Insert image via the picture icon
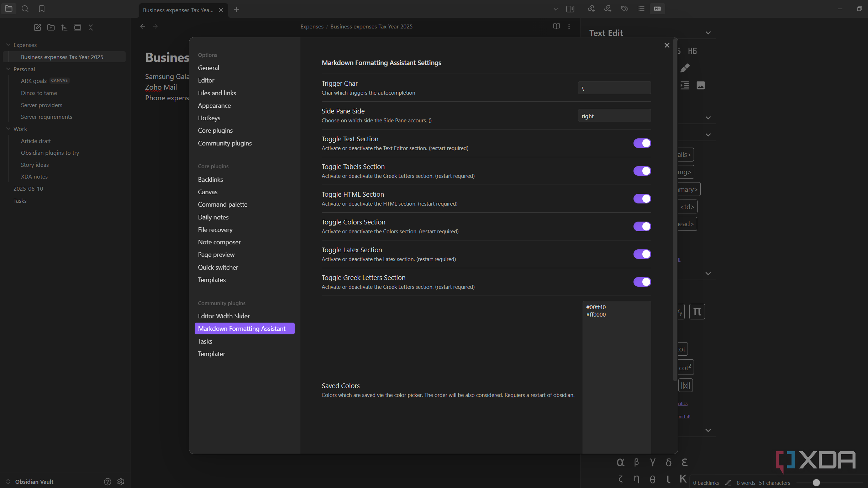This screenshot has height=488, width=868. pyautogui.click(x=701, y=85)
